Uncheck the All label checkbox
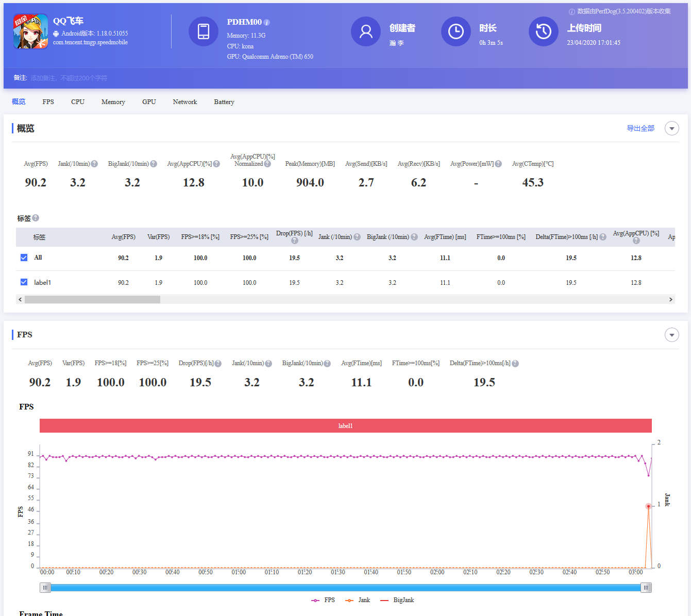The image size is (691, 616). [x=24, y=258]
